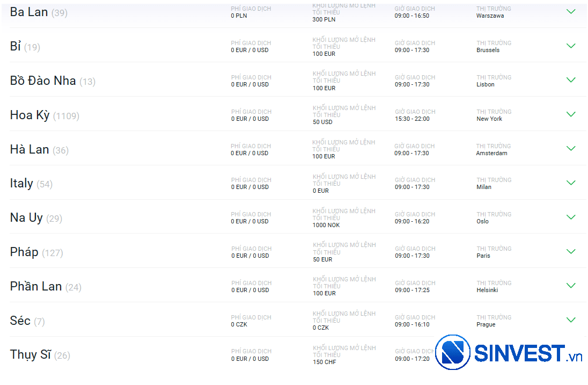Click the 09:00 - 16:20 trading hours
588x385 pixels.
[412, 221]
